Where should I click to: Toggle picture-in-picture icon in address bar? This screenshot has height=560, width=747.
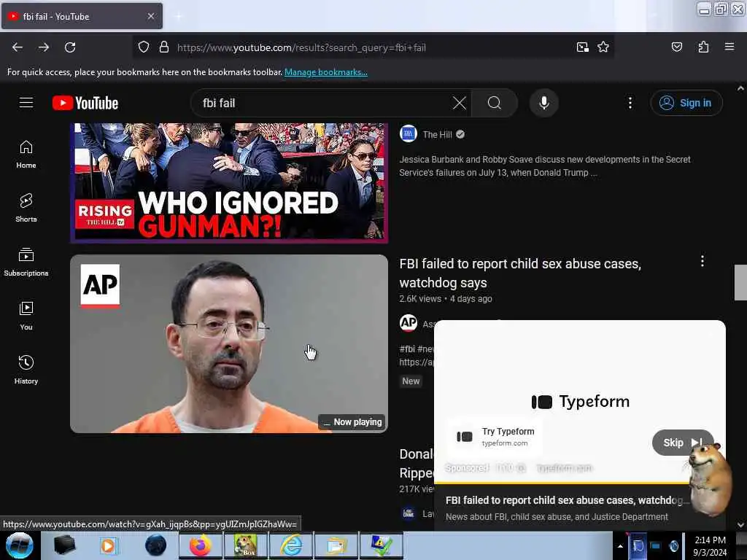click(582, 47)
